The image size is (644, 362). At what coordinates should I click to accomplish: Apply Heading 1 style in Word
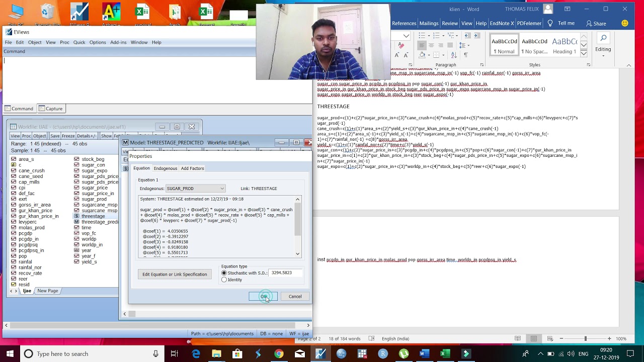(x=565, y=46)
